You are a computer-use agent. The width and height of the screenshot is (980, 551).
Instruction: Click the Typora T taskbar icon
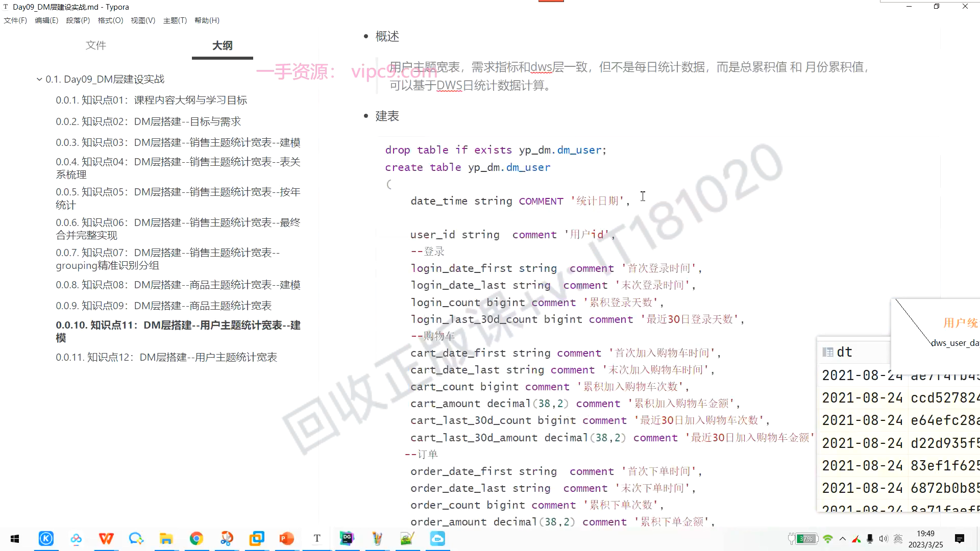[317, 539]
